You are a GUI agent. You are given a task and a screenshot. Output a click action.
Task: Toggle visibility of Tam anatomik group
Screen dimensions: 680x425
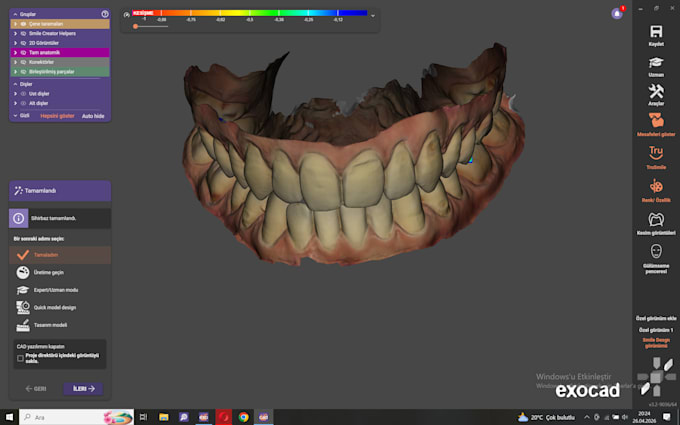point(23,52)
